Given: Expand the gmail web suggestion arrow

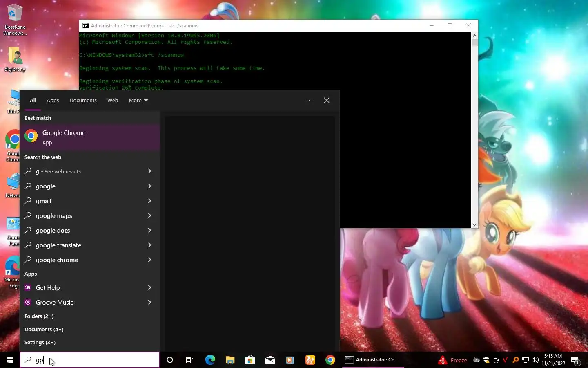Looking at the screenshot, I should 149,201.
